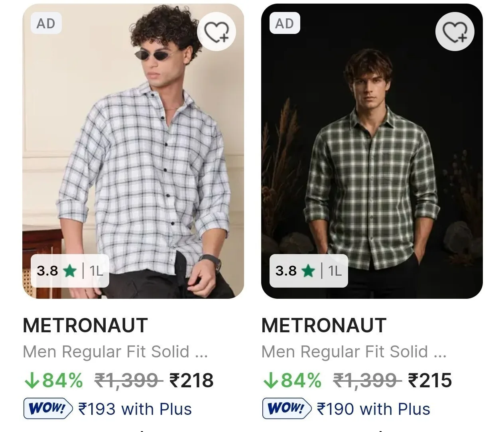Tap the WOW! badge under ₹215 price
This screenshot has height=432, width=504.
[x=287, y=408]
